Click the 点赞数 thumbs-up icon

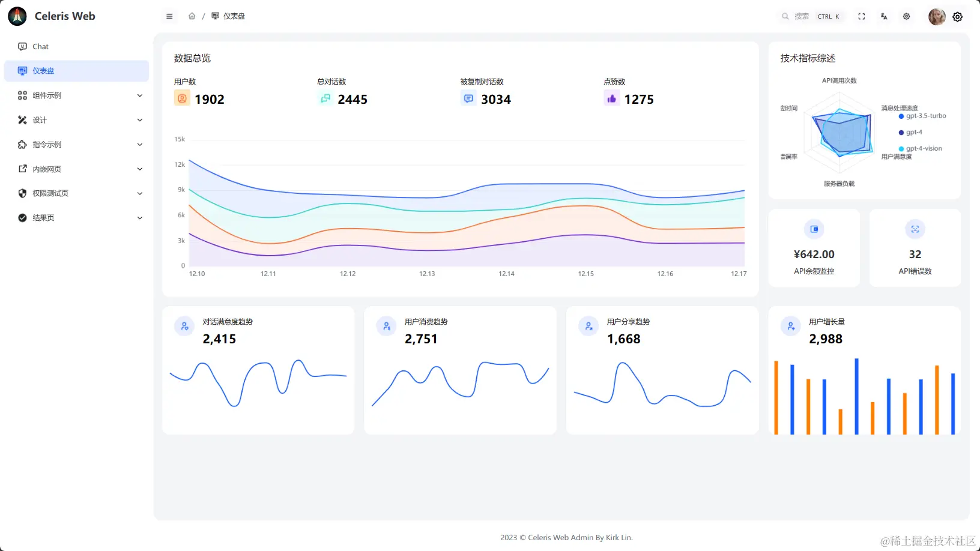click(x=612, y=98)
